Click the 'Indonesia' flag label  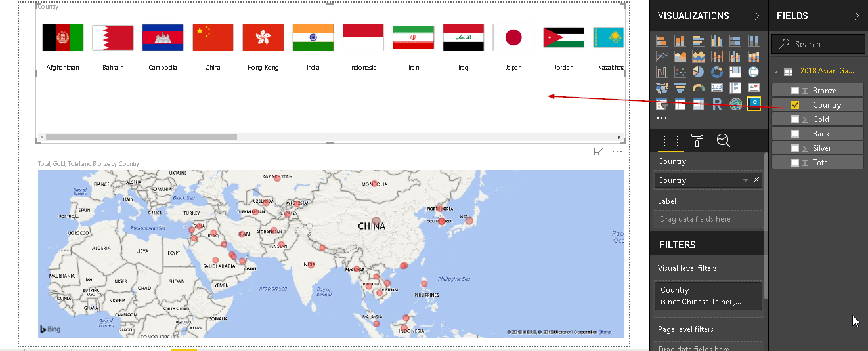pyautogui.click(x=363, y=68)
